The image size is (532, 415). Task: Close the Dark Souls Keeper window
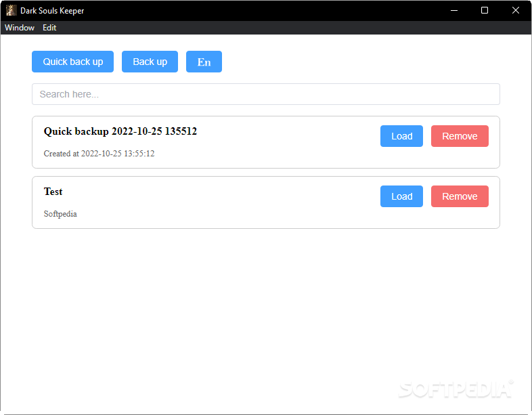tap(515, 11)
